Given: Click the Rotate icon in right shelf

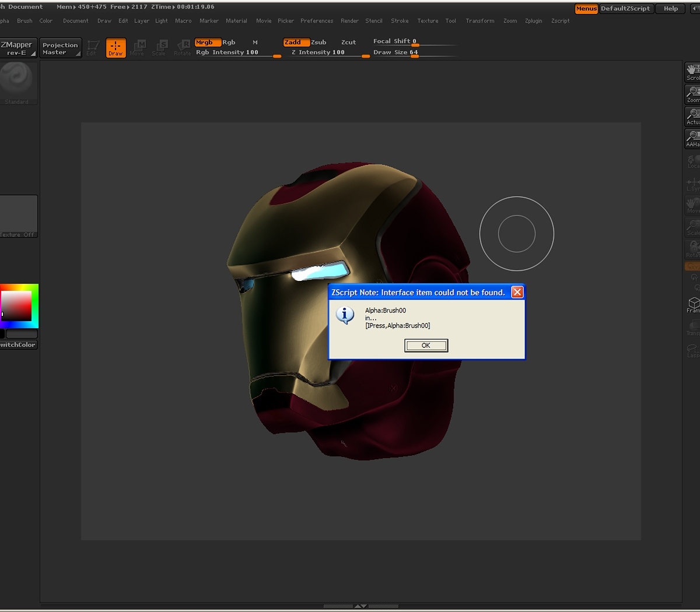Looking at the screenshot, I should click(x=692, y=249).
